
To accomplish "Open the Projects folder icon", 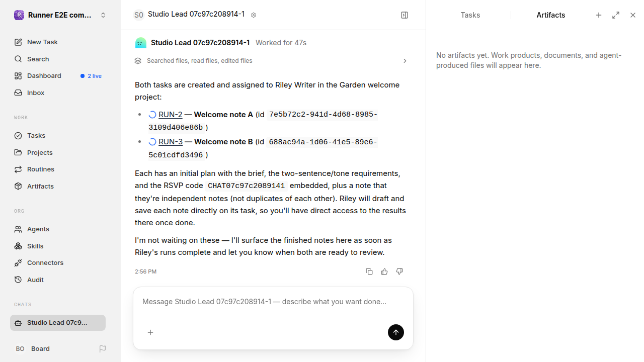I will pyautogui.click(x=18, y=152).
